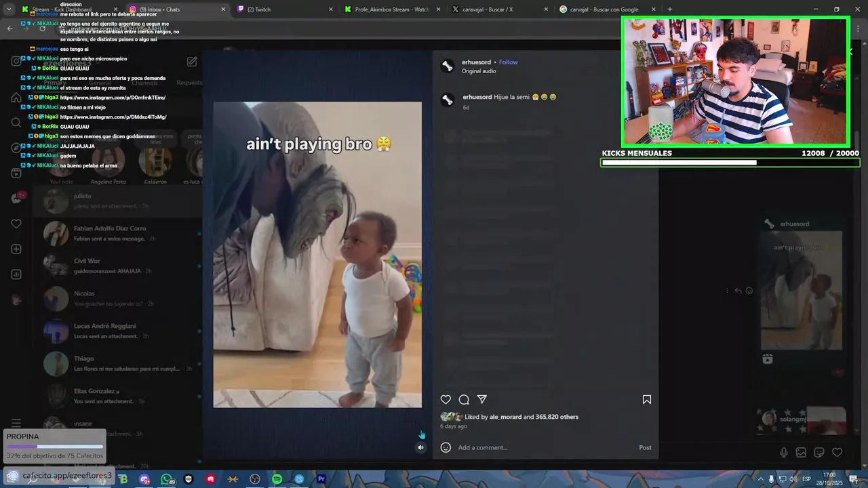Save the post with the bookmark icon
This screenshot has height=488, width=868.
coord(647,400)
